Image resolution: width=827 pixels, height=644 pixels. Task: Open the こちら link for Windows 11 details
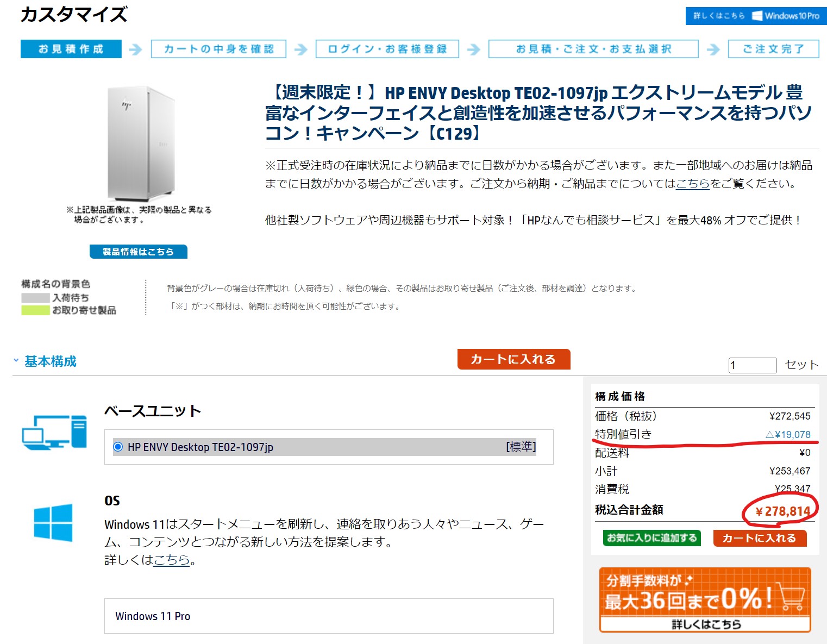(172, 560)
